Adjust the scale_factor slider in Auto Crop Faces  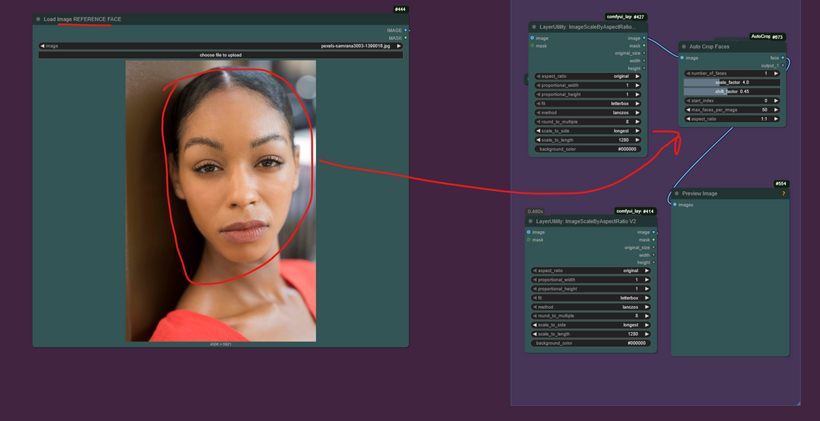pyautogui.click(x=731, y=82)
